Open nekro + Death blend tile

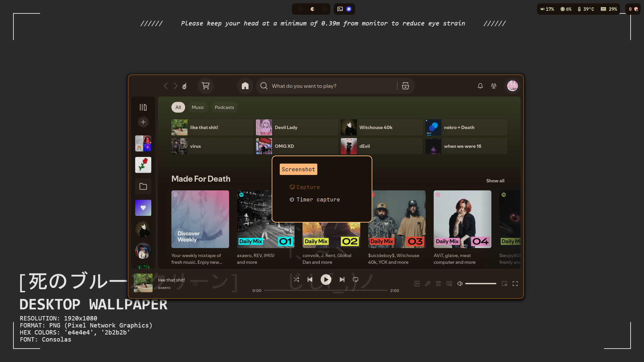pos(466,127)
